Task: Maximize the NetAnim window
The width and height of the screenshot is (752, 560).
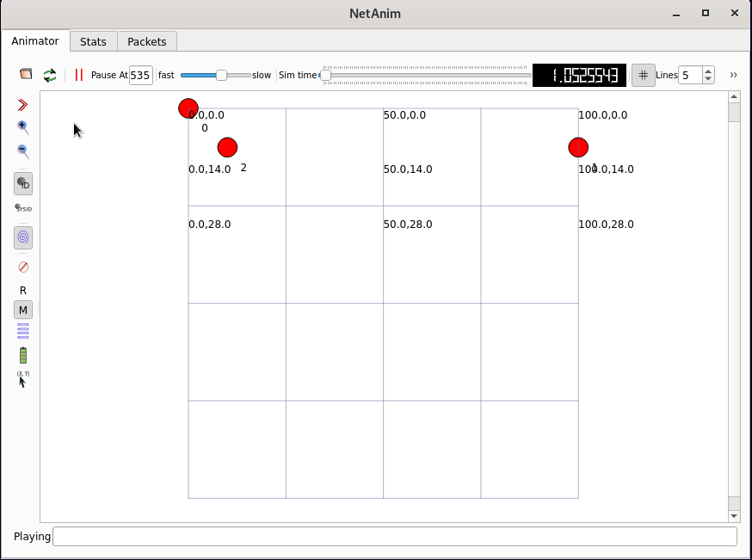Action: (x=706, y=14)
